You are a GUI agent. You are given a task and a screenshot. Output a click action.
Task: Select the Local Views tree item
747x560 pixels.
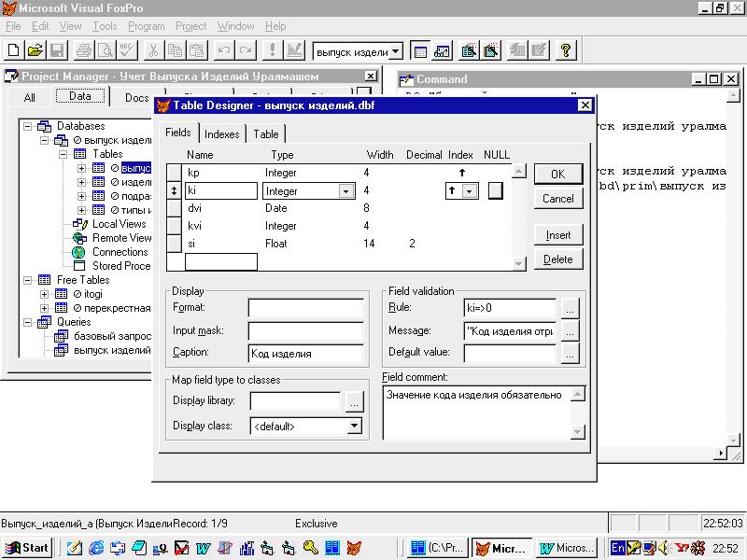120,224
